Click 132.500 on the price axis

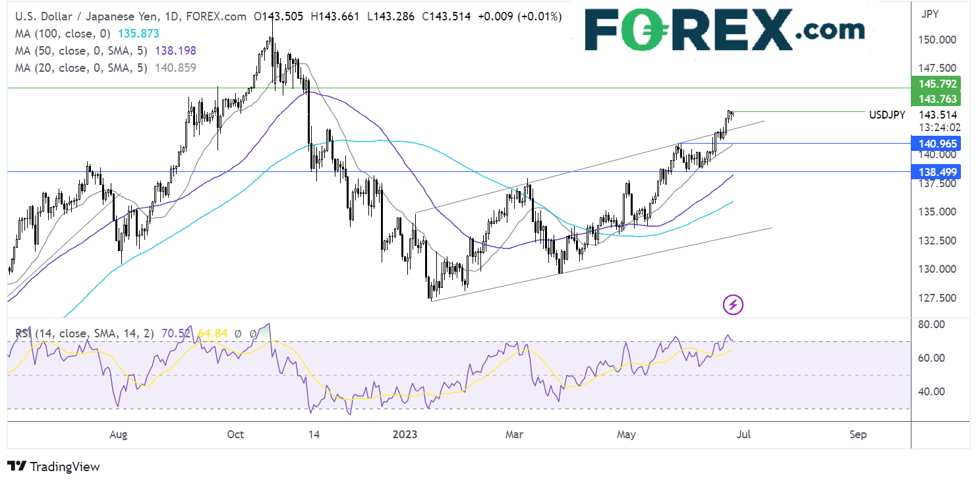tap(938, 241)
